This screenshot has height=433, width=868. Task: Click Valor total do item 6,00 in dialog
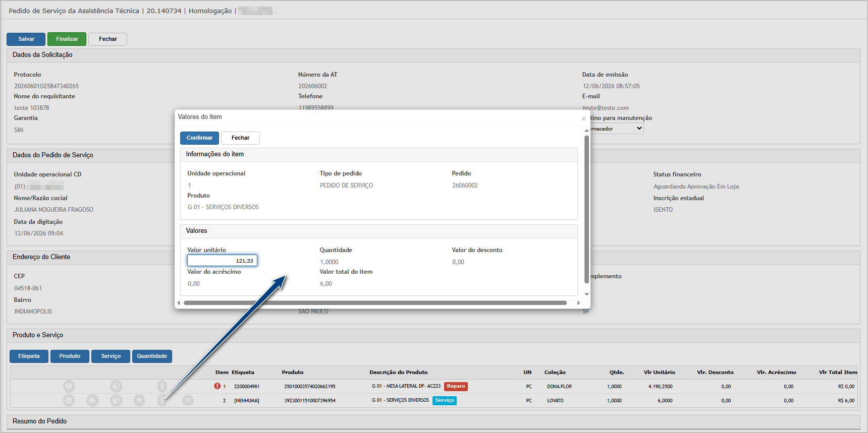[326, 284]
